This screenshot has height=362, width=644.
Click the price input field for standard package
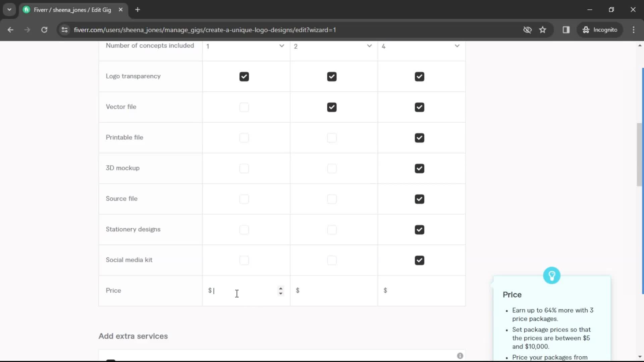(333, 290)
